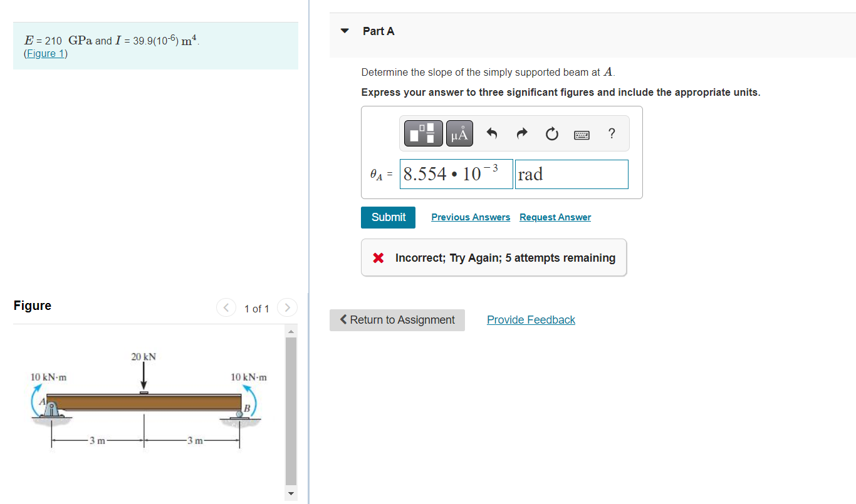Viewport: 856px width, 504px height.
Task: Redo the answer edit
Action: click(521, 133)
